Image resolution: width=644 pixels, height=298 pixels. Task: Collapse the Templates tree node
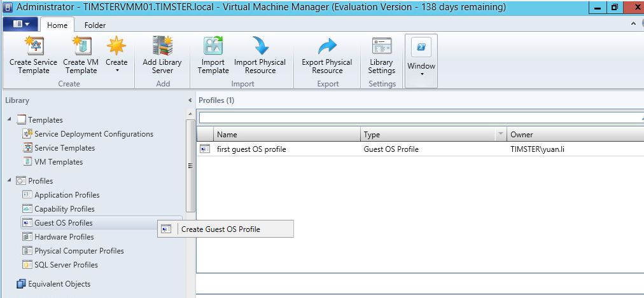pyautogui.click(x=10, y=119)
